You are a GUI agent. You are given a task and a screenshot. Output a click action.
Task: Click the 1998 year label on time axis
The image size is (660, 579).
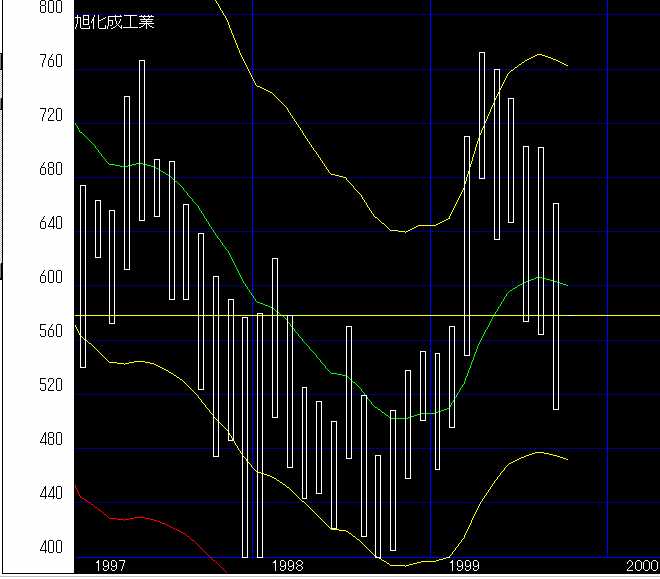pyautogui.click(x=287, y=567)
